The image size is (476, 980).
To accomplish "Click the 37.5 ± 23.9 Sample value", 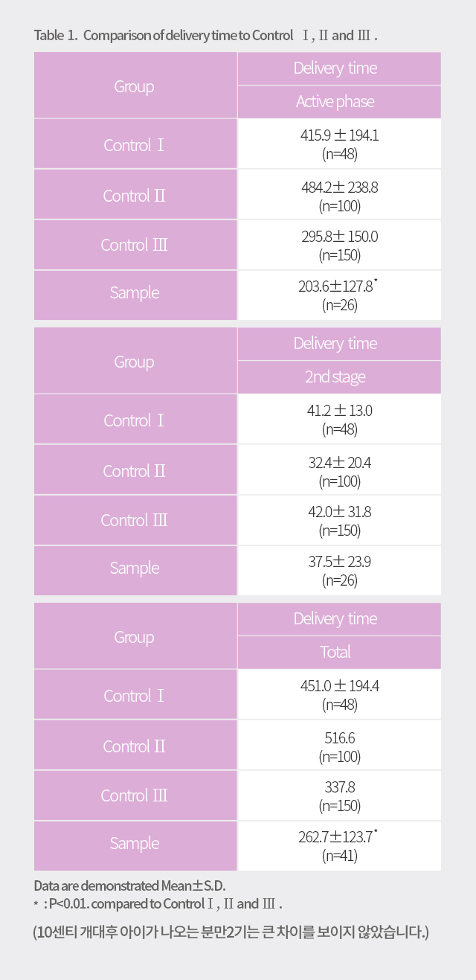I will [339, 571].
